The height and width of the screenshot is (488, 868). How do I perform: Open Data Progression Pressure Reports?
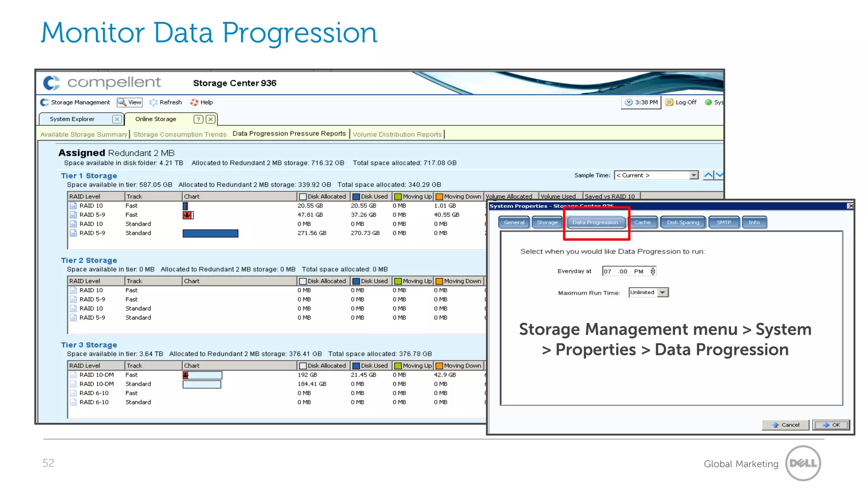click(289, 133)
